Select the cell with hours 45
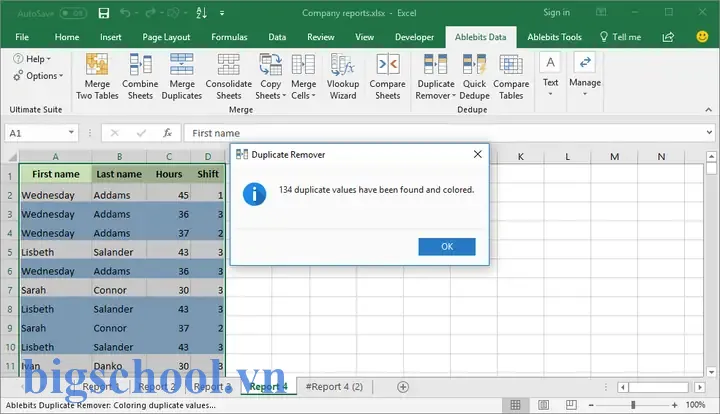The height and width of the screenshot is (414, 720). [169, 195]
